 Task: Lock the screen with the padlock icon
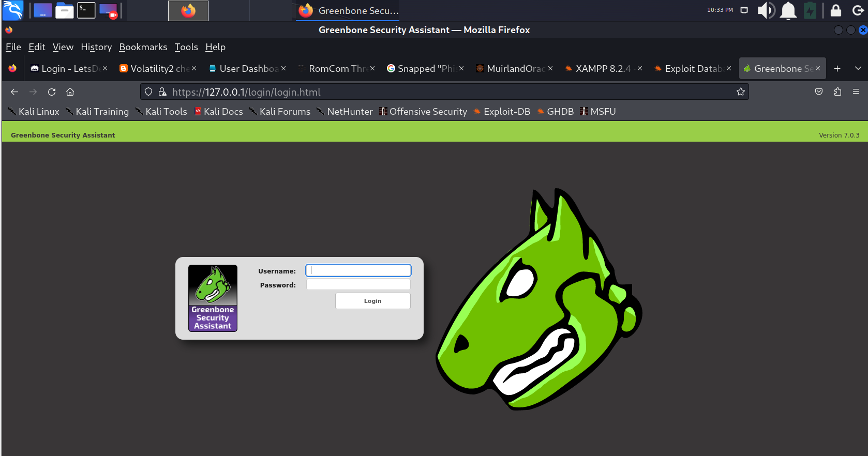click(836, 10)
